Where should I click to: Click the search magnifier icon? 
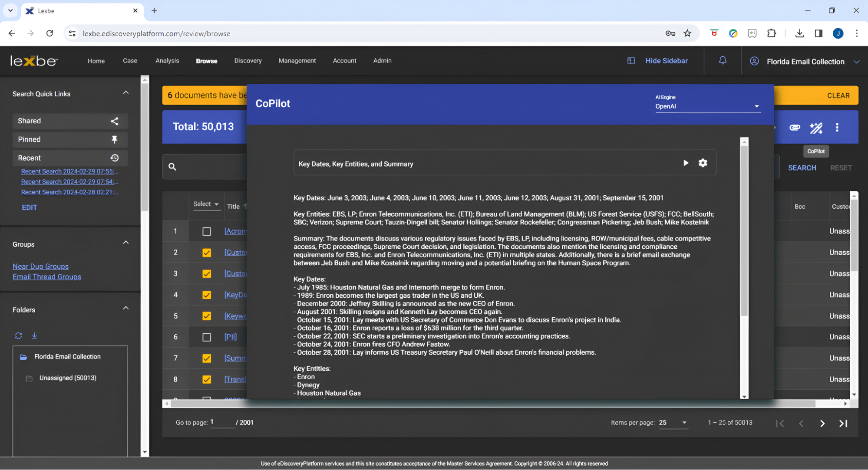point(172,167)
